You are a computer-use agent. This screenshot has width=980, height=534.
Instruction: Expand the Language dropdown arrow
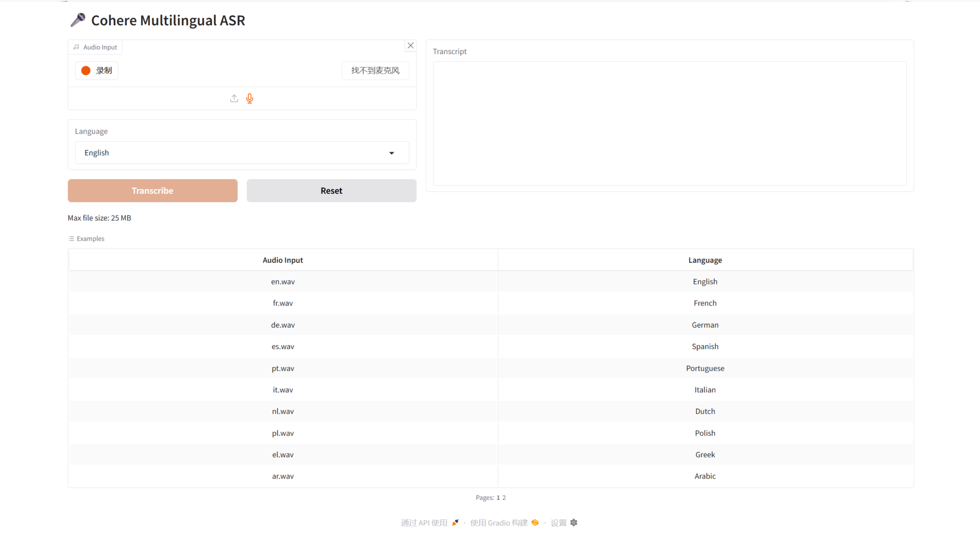coord(392,153)
